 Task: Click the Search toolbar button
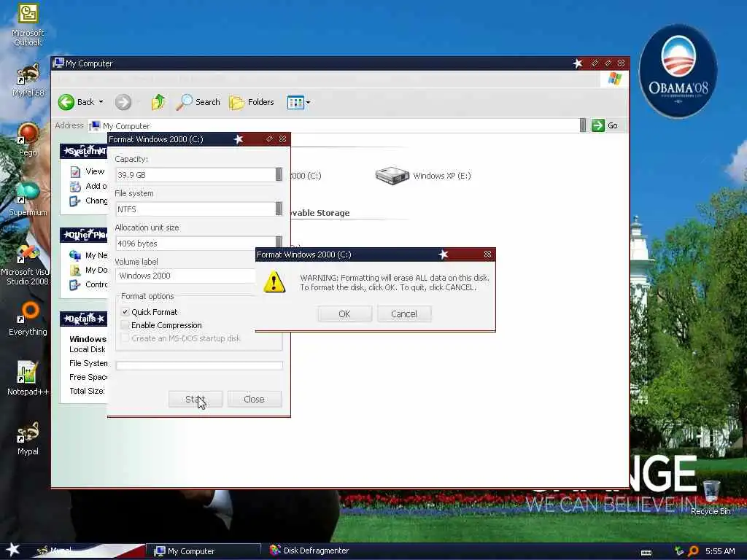tap(198, 102)
